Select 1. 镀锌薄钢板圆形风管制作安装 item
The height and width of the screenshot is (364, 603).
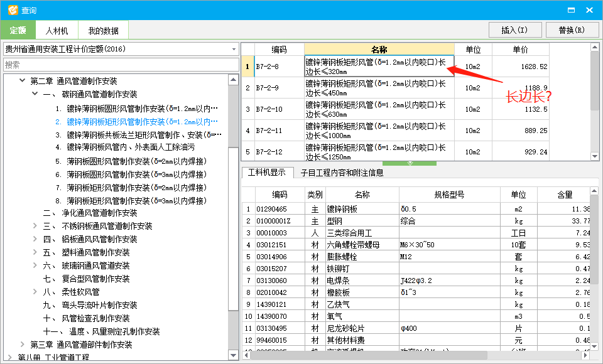click(x=136, y=109)
